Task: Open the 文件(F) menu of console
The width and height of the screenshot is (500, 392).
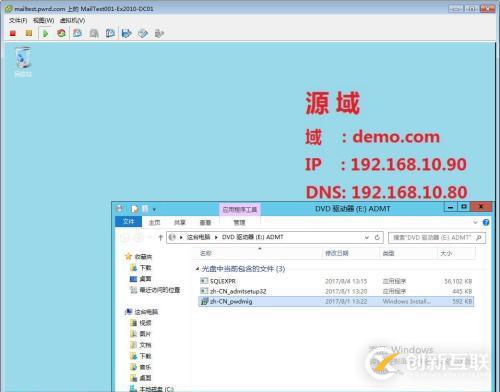Action: pyautogui.click(x=18, y=20)
